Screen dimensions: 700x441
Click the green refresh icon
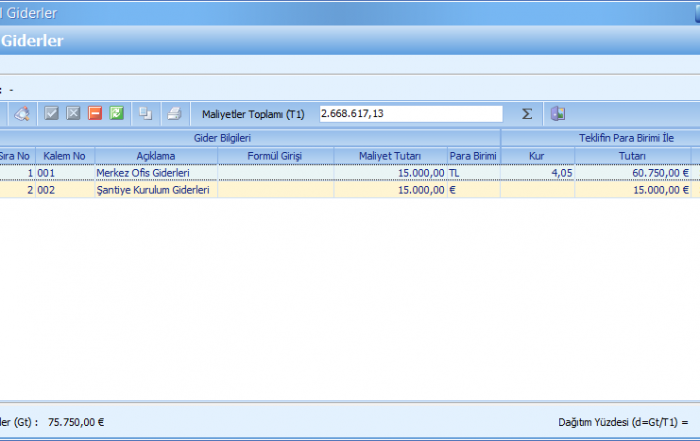click(117, 114)
